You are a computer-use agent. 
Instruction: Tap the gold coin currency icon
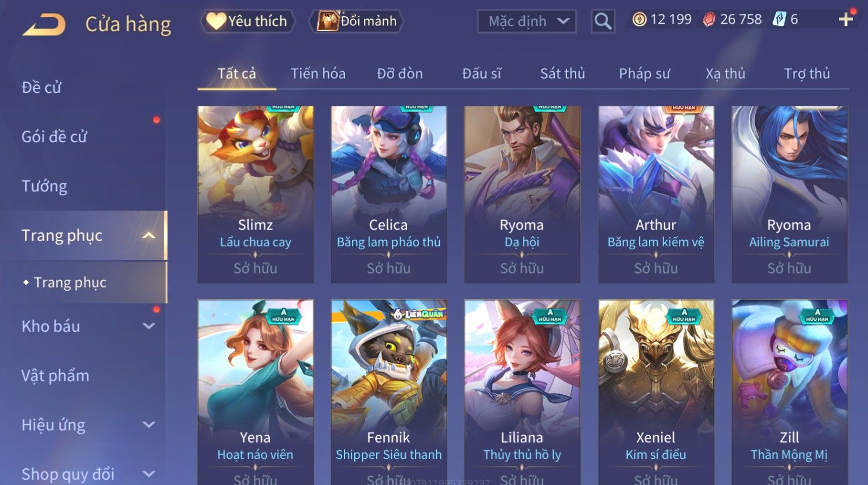click(x=639, y=20)
